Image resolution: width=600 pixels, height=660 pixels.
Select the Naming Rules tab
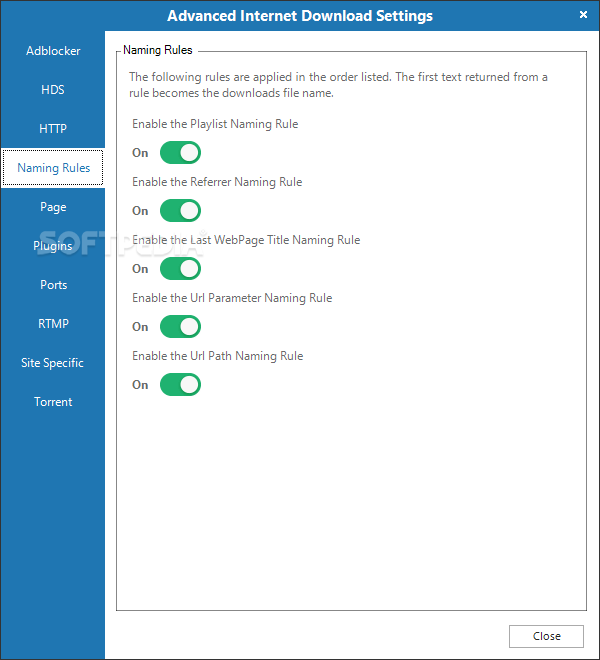[53, 168]
